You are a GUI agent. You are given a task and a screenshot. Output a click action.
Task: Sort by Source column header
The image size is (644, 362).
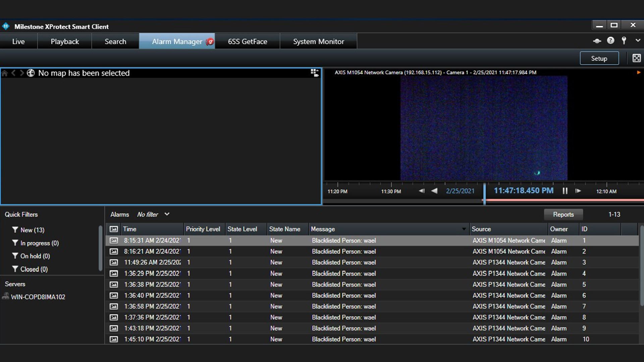click(x=508, y=229)
